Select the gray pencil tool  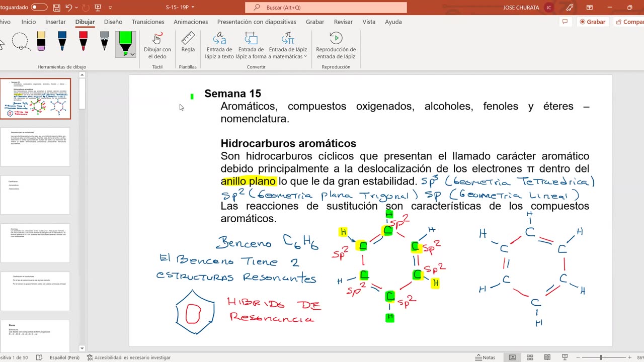[x=104, y=41]
